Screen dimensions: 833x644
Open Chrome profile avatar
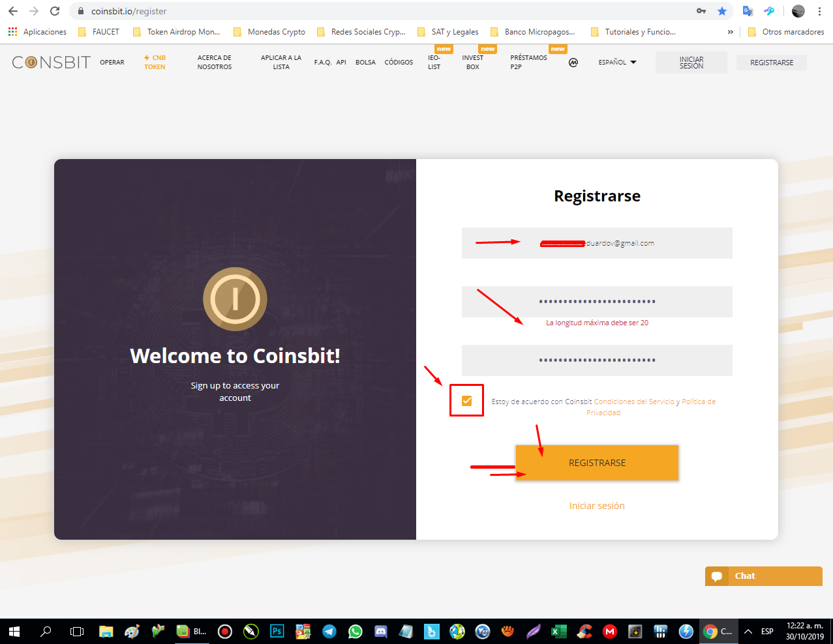tap(798, 11)
